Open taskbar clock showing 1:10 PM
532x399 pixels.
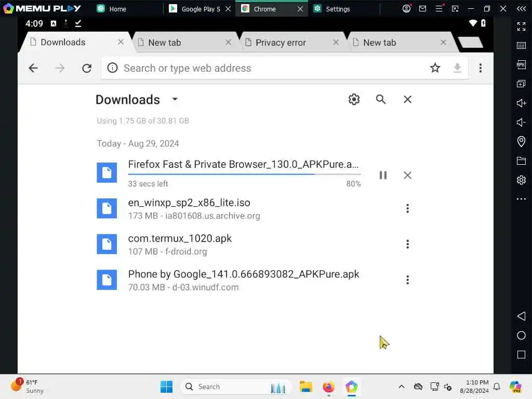(474, 387)
